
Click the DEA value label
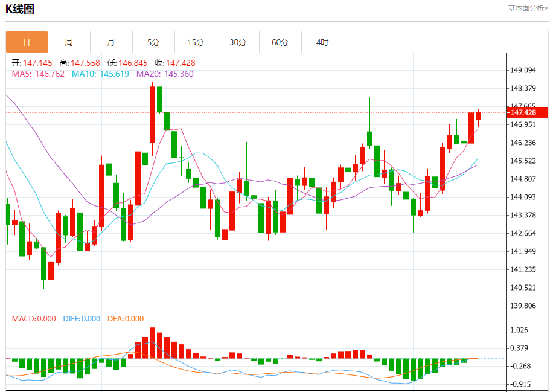[x=126, y=318]
